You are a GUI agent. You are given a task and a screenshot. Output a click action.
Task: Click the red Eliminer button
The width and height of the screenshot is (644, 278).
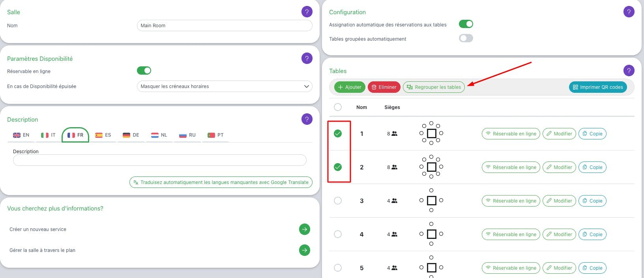click(384, 87)
